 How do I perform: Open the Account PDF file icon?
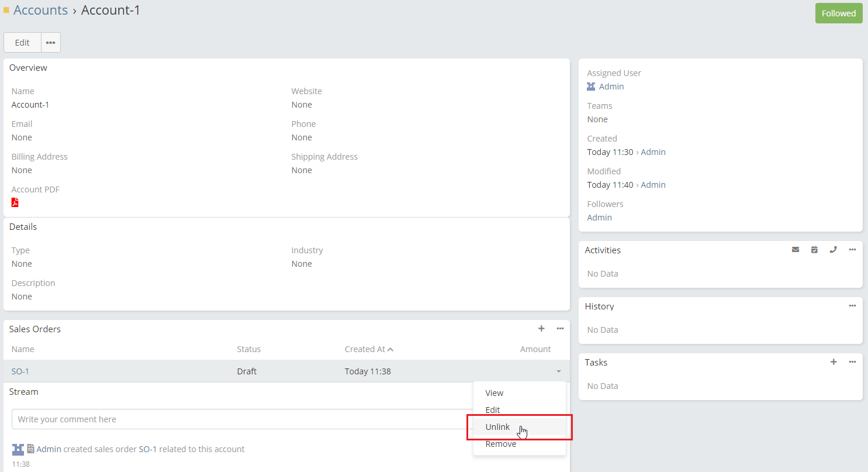coord(15,202)
